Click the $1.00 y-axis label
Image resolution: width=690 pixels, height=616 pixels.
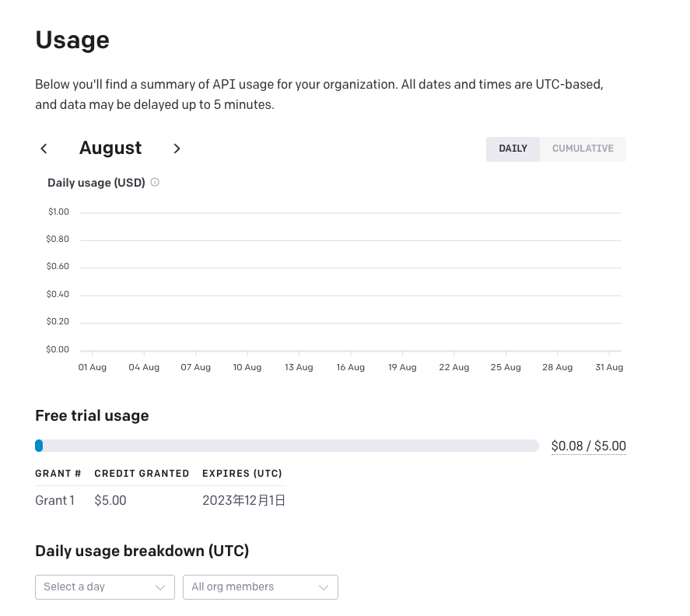tap(58, 212)
